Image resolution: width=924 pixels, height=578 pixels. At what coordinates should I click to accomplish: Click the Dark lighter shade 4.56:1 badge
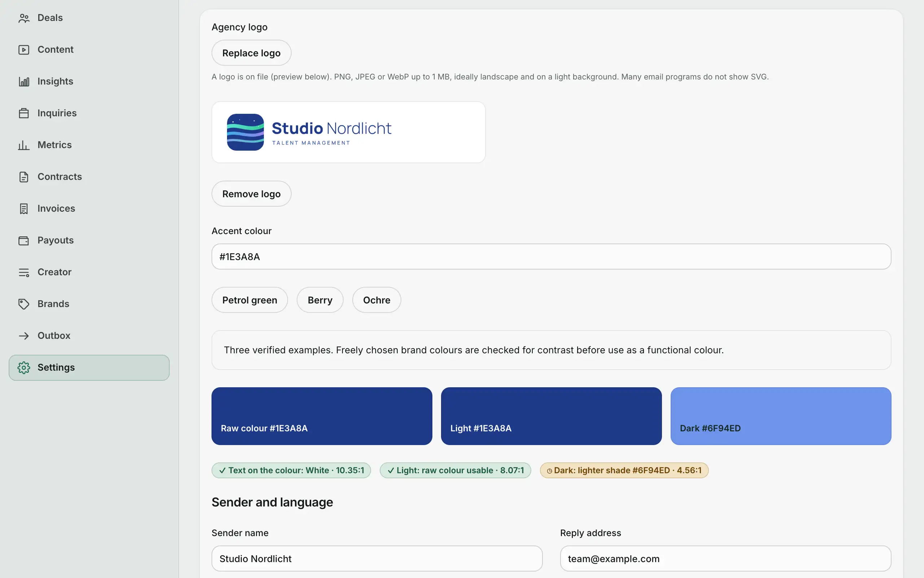pos(624,470)
